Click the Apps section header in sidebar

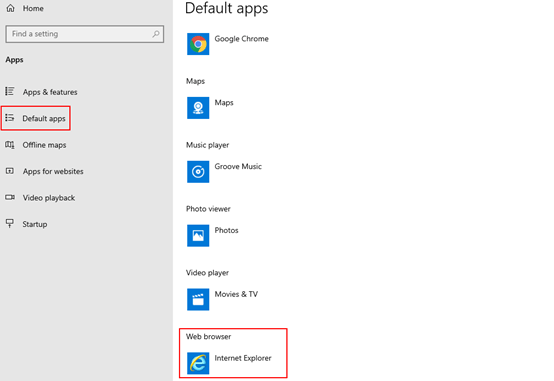click(x=14, y=60)
